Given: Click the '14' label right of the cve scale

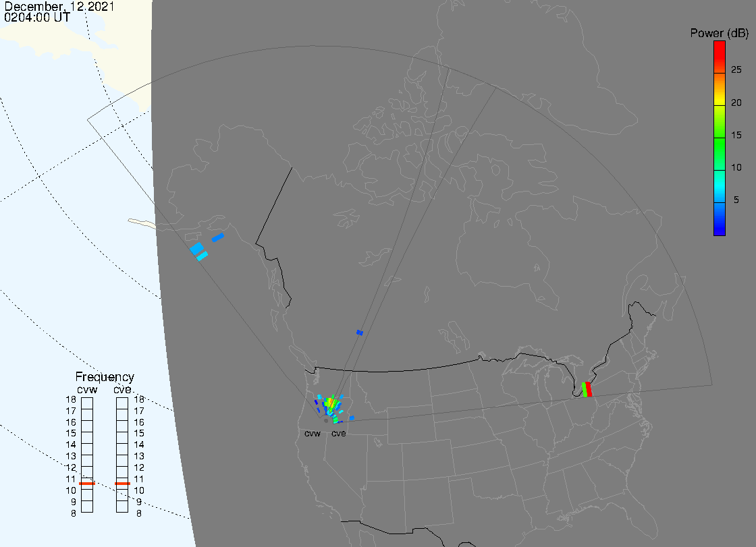Looking at the screenshot, I should click(139, 445).
